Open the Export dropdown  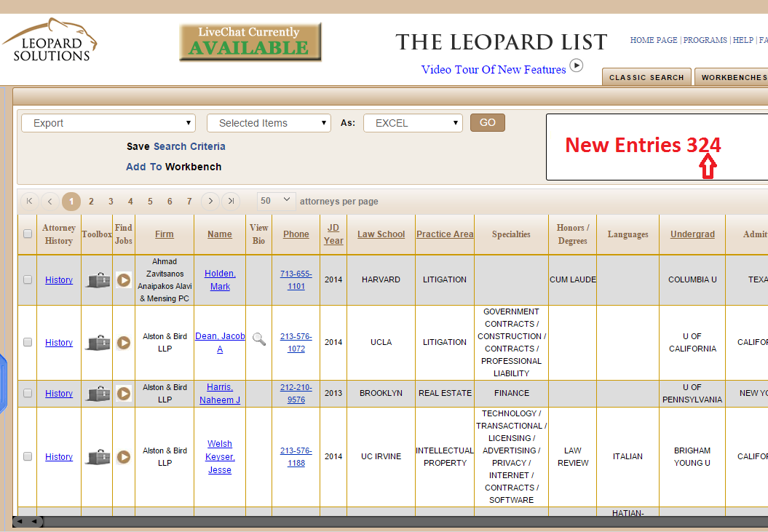[108, 123]
